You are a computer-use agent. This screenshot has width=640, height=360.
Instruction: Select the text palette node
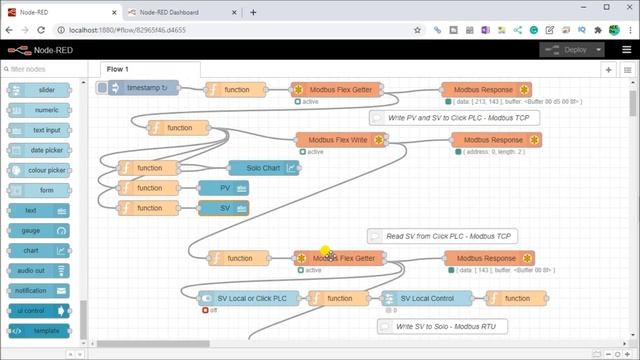pyautogui.click(x=39, y=211)
